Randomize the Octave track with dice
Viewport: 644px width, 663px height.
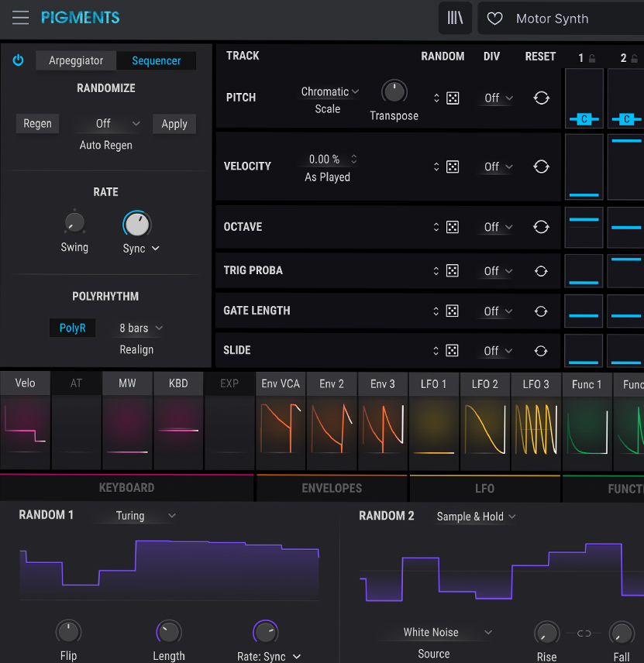[x=453, y=227]
